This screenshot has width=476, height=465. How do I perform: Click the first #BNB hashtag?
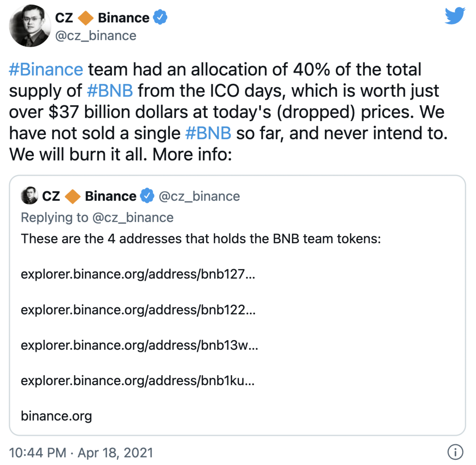tap(110, 91)
